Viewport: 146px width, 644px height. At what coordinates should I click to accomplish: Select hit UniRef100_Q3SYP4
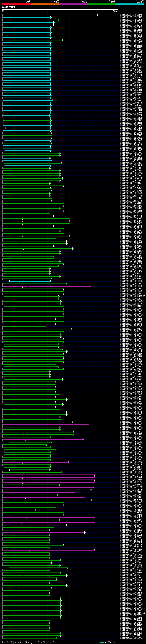[x=131, y=618]
